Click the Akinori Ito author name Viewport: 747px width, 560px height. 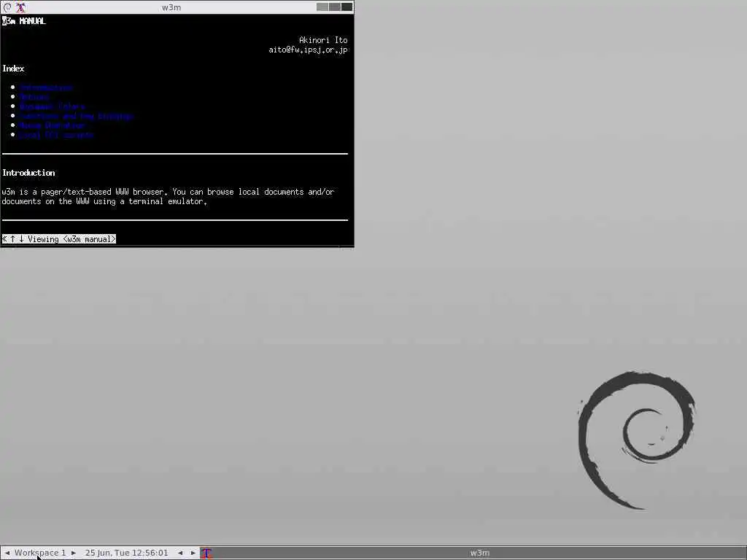click(323, 40)
